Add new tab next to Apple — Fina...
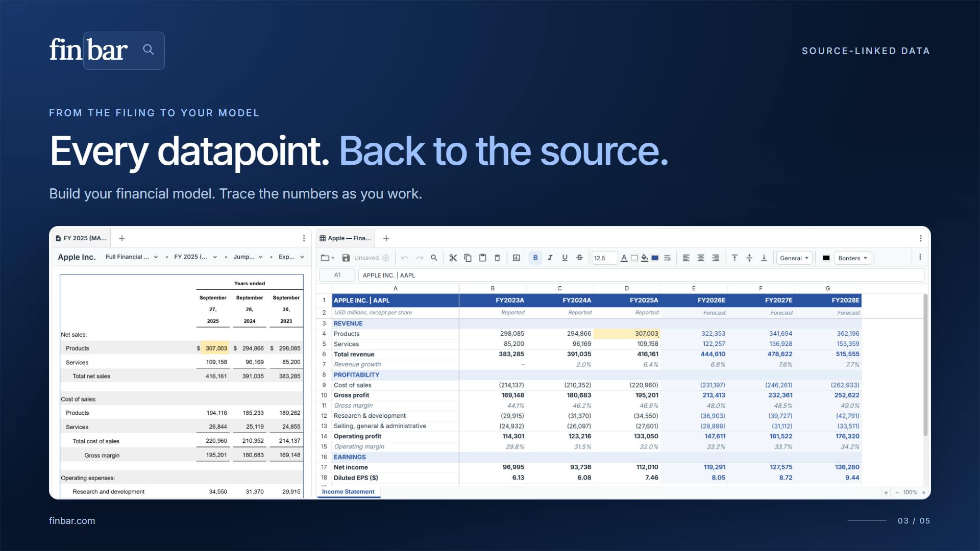980x551 pixels. pyautogui.click(x=386, y=238)
